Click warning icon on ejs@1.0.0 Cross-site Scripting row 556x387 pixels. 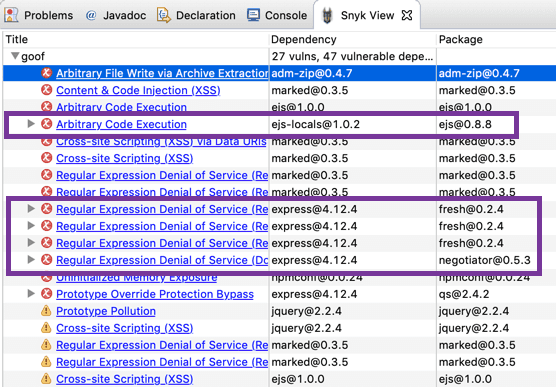[46, 379]
